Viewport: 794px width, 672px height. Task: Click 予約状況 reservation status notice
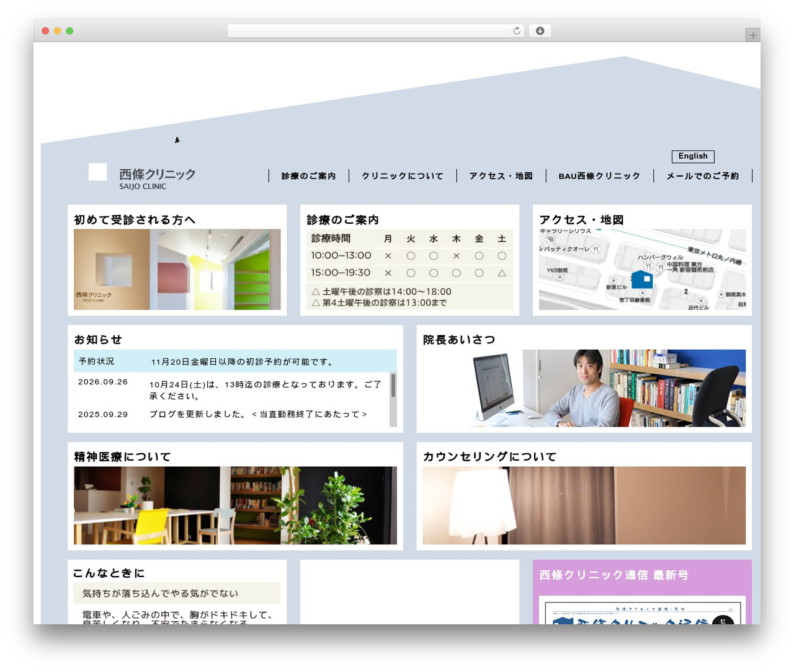235,361
